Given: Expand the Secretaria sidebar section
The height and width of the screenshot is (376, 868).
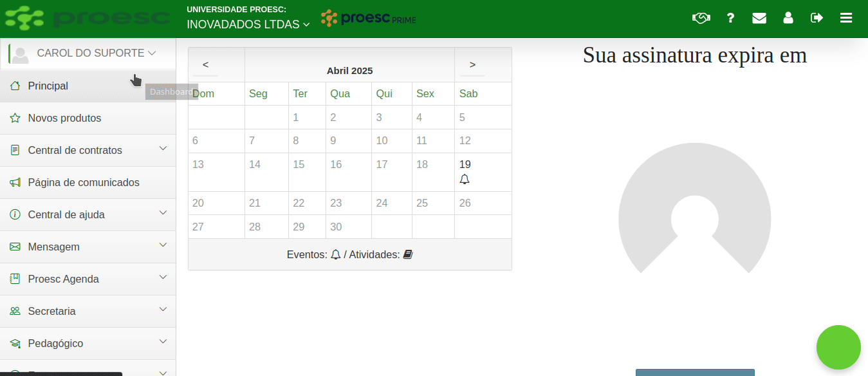Looking at the screenshot, I should pos(88,311).
